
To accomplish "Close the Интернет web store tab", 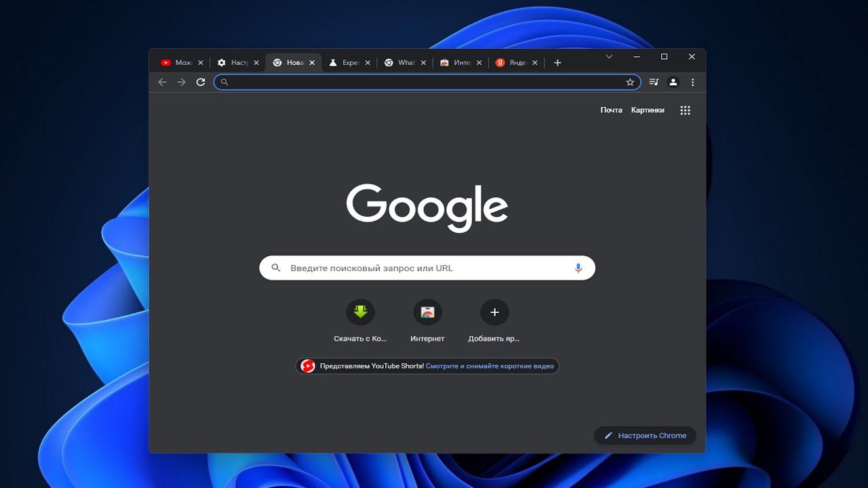I will pos(479,62).
